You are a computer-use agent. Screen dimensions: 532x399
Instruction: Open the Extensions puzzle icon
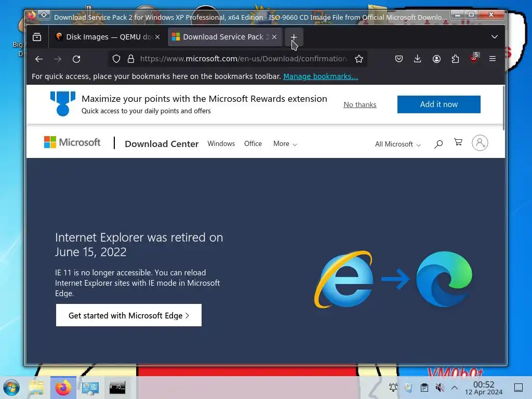pos(455,59)
